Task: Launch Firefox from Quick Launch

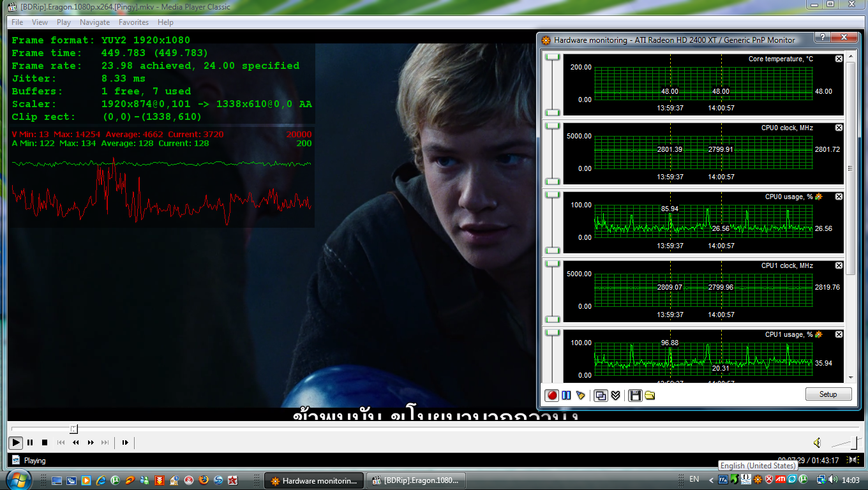Action: pos(204,480)
